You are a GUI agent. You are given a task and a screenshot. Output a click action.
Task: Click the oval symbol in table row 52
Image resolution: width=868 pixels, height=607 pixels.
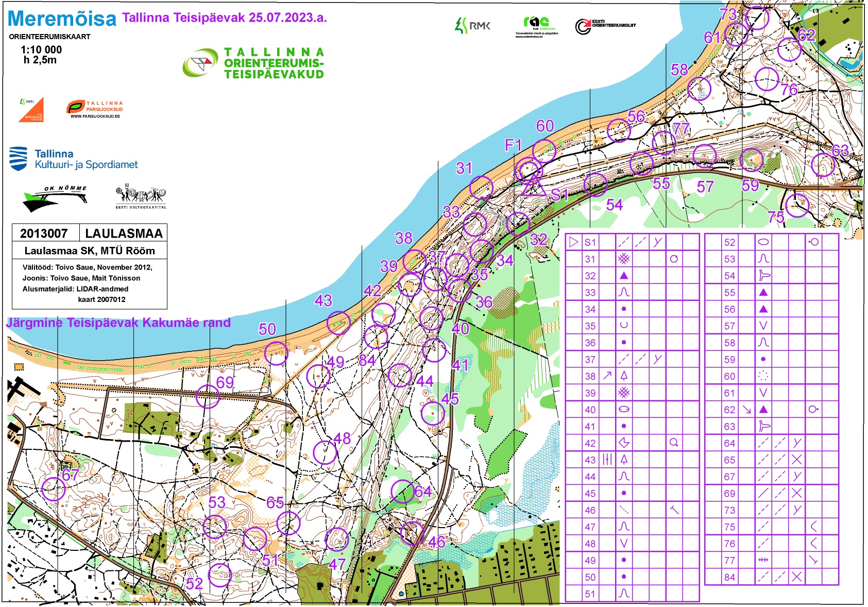[x=763, y=242]
